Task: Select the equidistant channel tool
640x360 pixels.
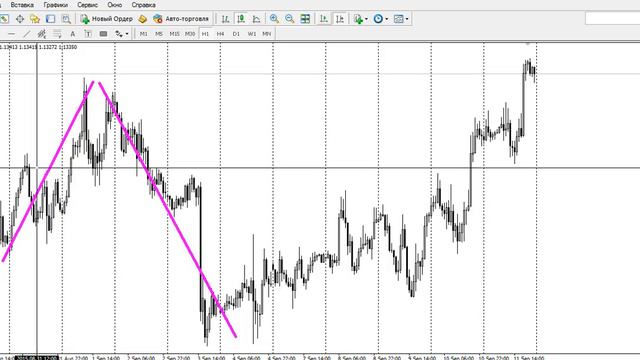Action: (x=42, y=34)
